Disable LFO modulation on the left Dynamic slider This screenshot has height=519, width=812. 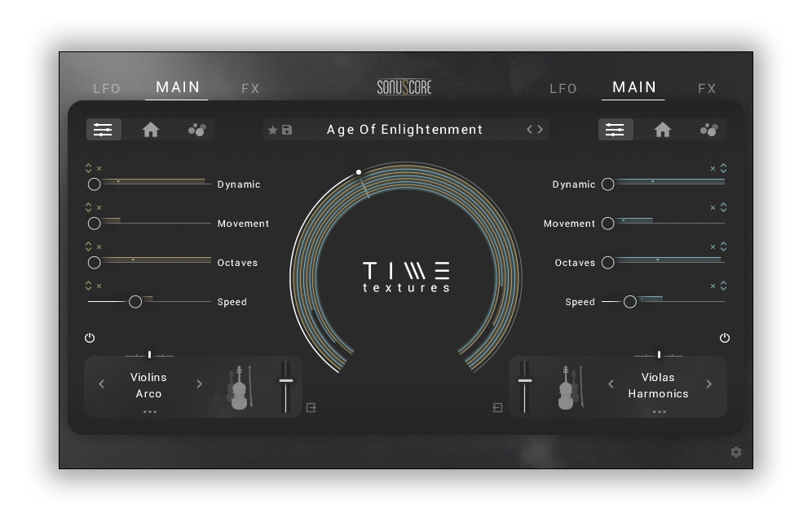point(97,167)
